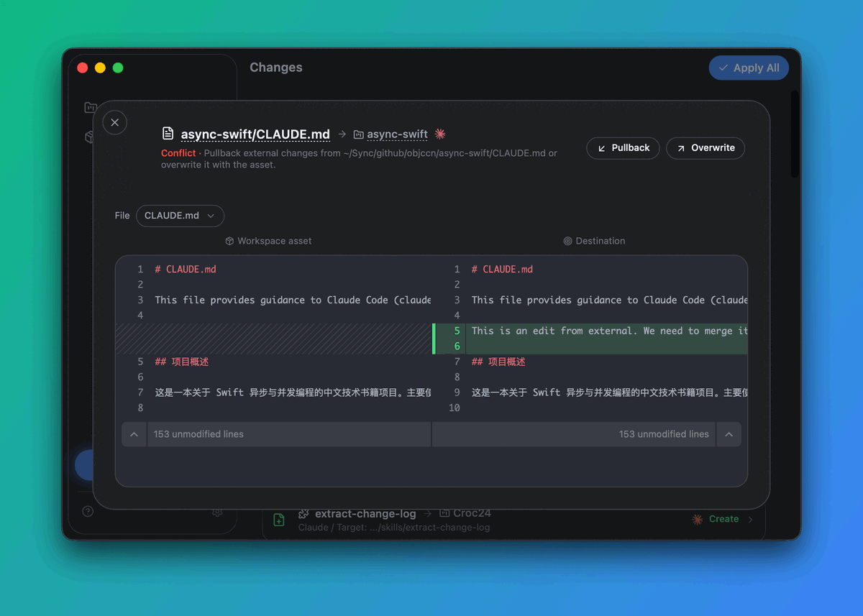Screen dimensions: 863x616
Task: Open the workspaces icon in the sidebar
Action: pyautogui.click(x=90, y=108)
